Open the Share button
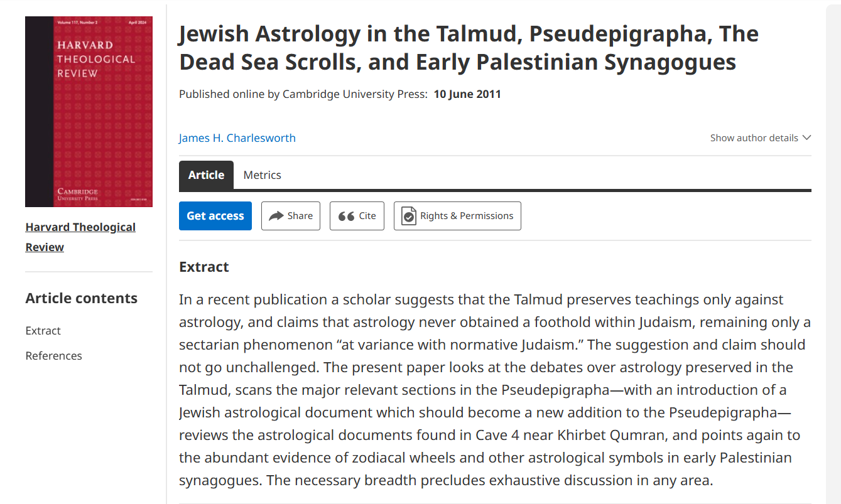This screenshot has height=504, width=841. coord(291,216)
